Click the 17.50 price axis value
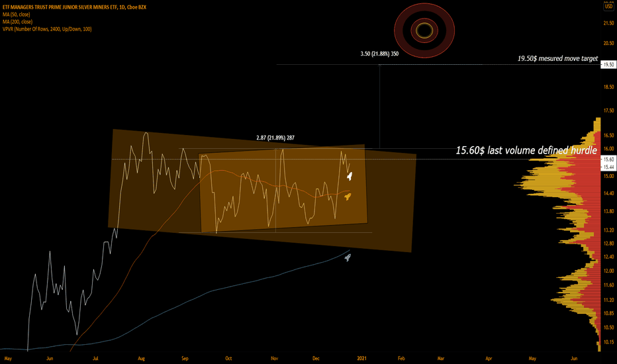The width and height of the screenshot is (617, 364). [x=609, y=111]
